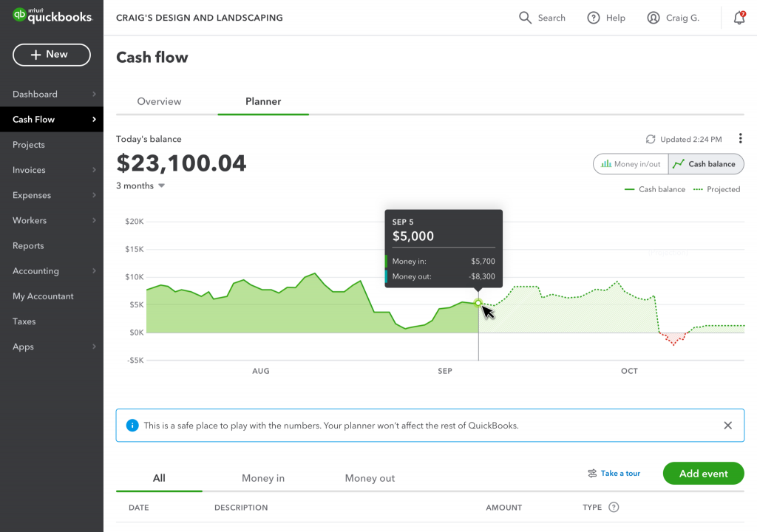Expand the Dashboard sidebar submenu arrow
This screenshot has width=757, height=532.
click(x=94, y=94)
